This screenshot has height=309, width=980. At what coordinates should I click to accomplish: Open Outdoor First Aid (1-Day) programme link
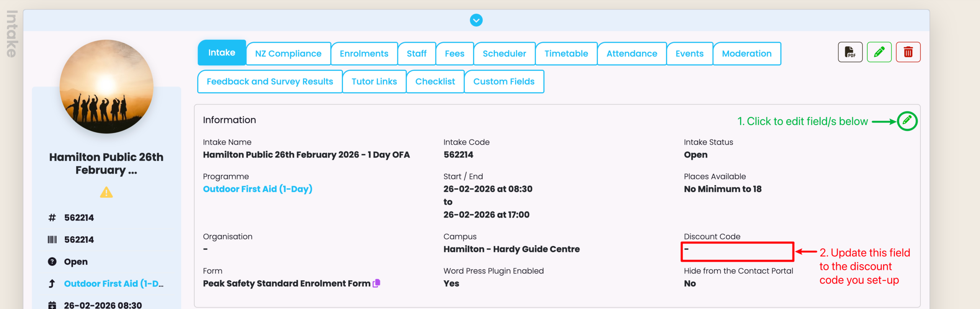point(258,189)
